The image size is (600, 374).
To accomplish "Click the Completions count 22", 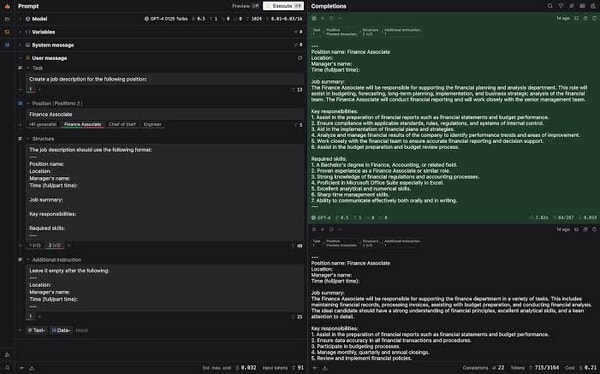I will coord(501,368).
